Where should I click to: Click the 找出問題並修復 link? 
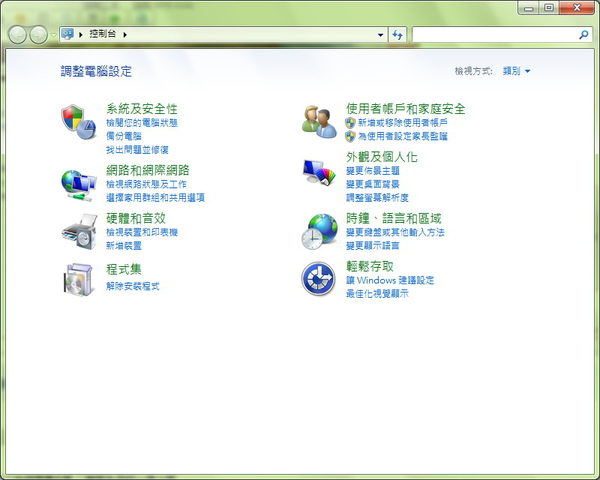pyautogui.click(x=137, y=150)
